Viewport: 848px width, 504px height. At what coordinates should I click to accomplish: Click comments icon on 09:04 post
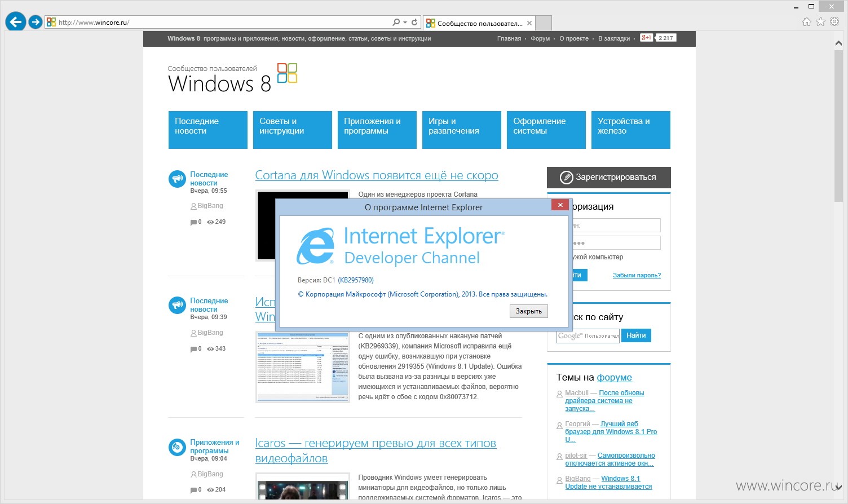click(x=193, y=490)
